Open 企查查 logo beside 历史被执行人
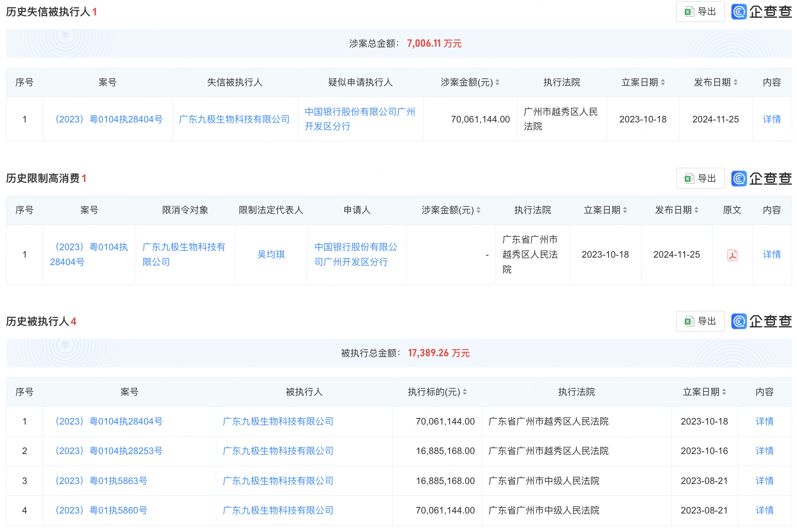The width and height of the screenshot is (797, 532). tap(761, 321)
